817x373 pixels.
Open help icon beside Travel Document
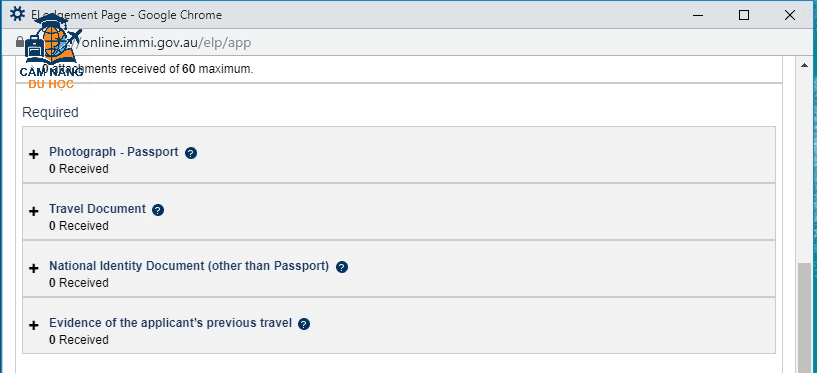158,210
